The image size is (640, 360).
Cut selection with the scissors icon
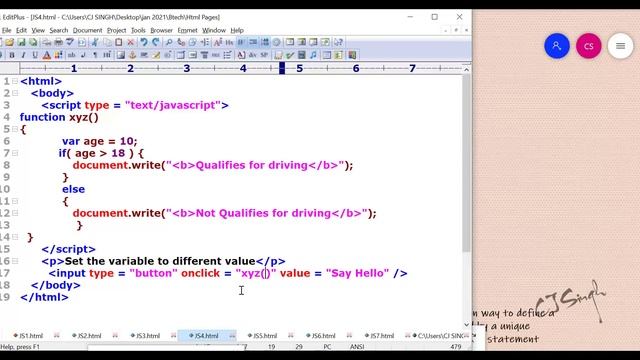click(x=95, y=42)
